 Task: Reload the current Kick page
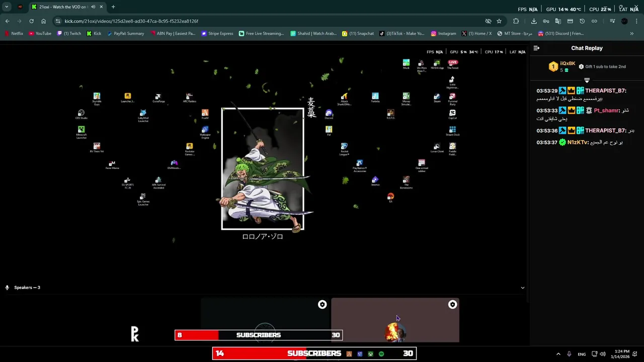[x=31, y=21]
